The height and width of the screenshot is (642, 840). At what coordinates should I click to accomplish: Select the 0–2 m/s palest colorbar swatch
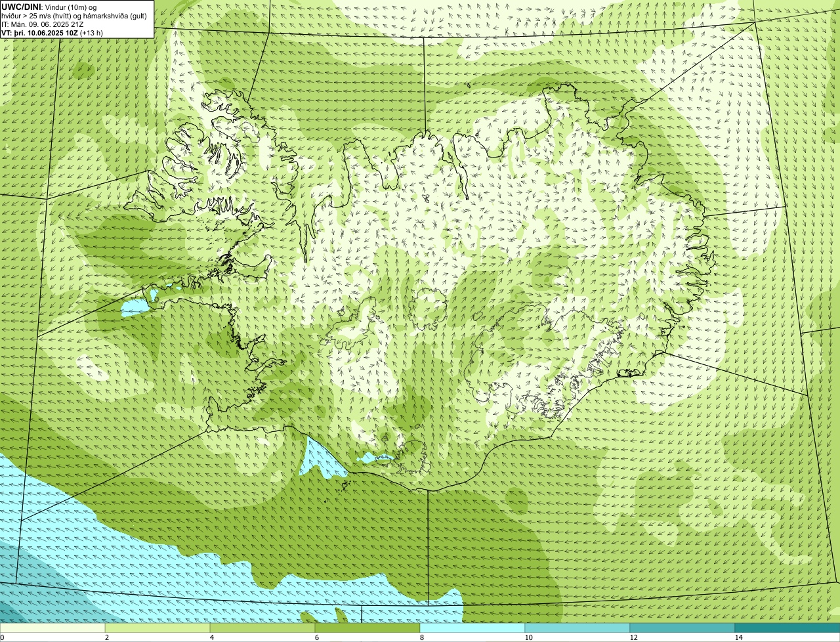coord(52,628)
